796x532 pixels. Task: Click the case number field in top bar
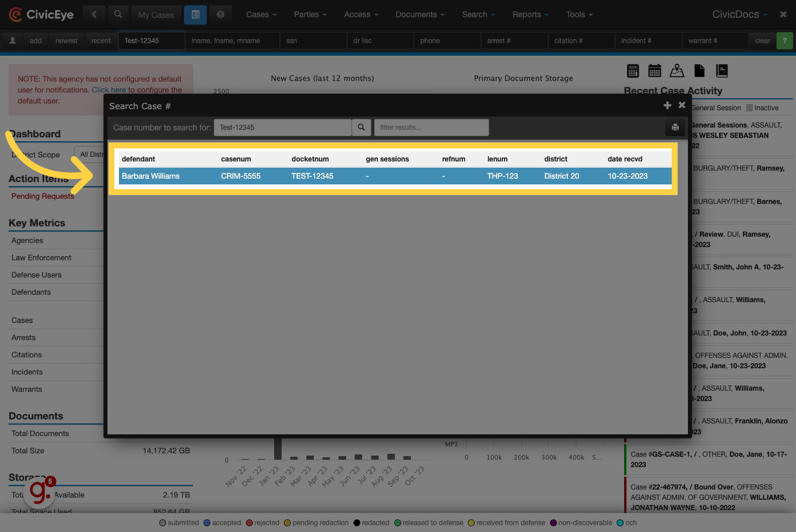pos(152,41)
